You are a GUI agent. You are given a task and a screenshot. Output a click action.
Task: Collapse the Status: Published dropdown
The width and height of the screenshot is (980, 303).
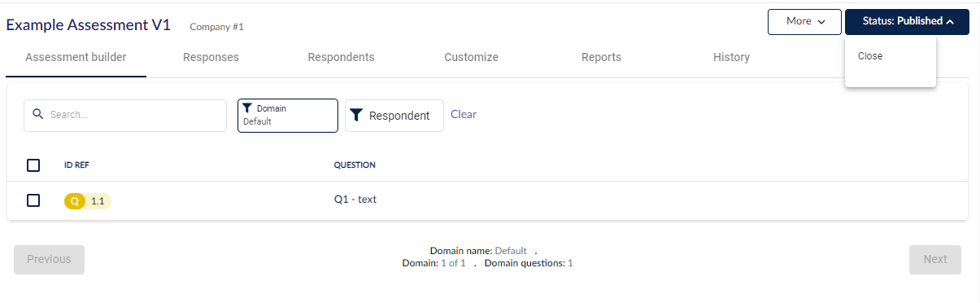pos(907,22)
